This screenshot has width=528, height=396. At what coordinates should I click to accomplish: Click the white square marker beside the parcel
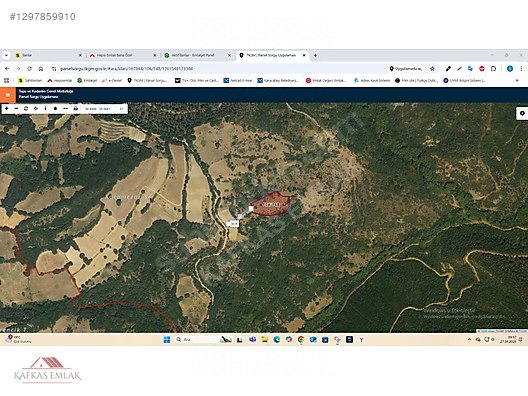click(x=251, y=209)
